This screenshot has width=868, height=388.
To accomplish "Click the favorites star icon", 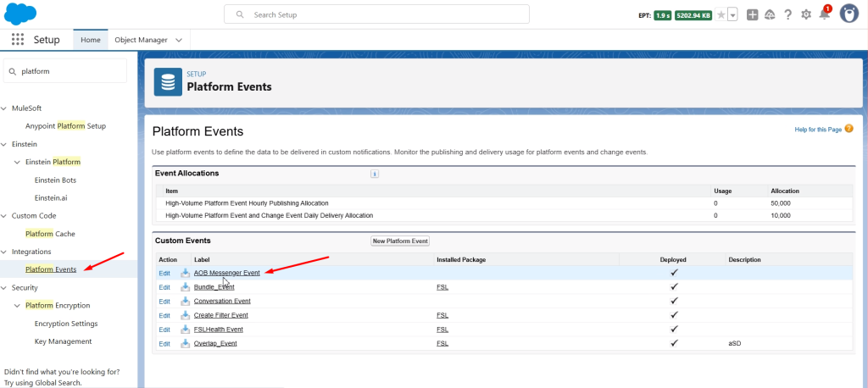I will coord(721,15).
